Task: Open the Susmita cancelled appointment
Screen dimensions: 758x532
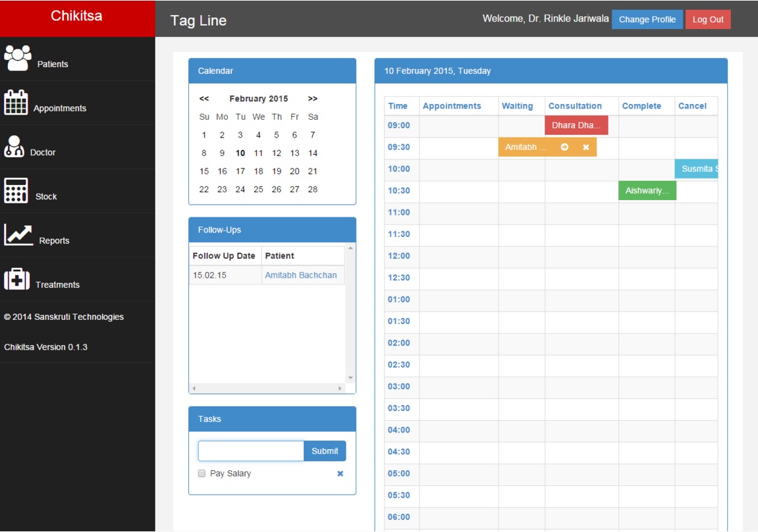Action: tap(697, 169)
